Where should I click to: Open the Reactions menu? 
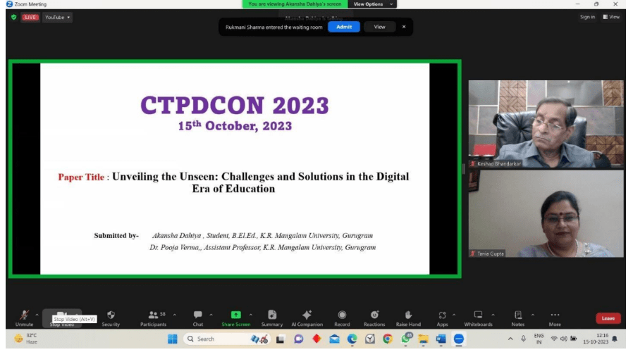374,316
